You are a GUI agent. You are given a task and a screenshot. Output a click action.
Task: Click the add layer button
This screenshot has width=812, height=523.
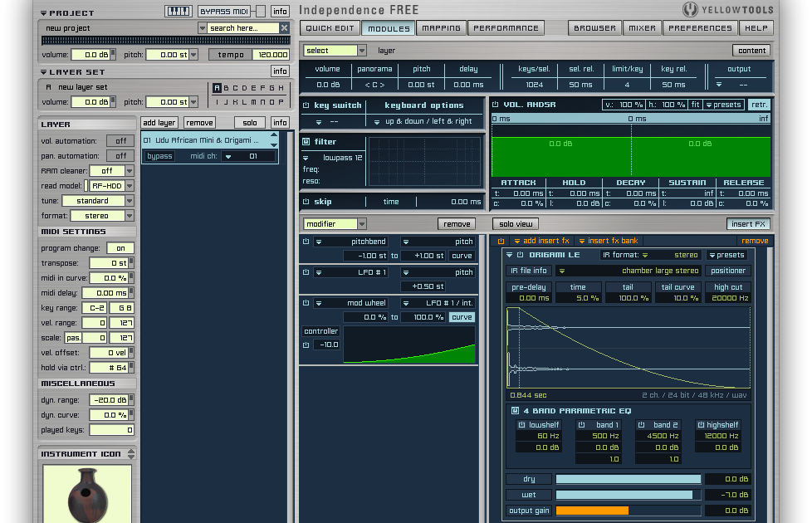159,123
